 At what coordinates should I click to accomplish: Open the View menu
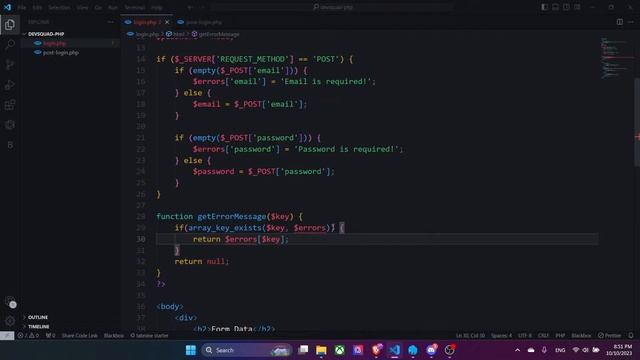82,7
